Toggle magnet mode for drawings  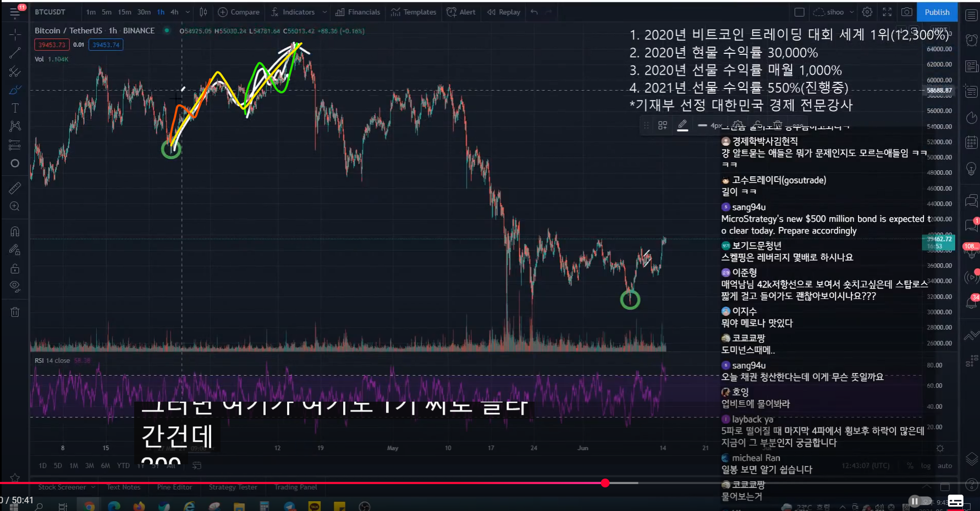(x=15, y=231)
